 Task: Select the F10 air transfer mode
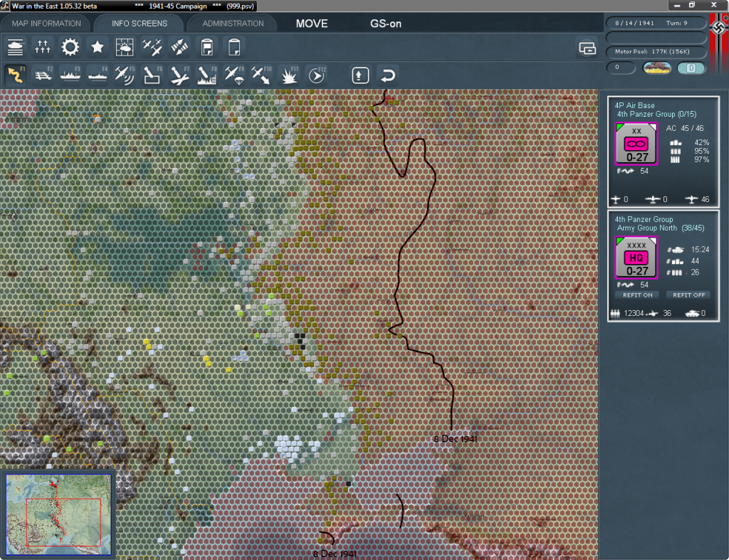tap(261, 75)
